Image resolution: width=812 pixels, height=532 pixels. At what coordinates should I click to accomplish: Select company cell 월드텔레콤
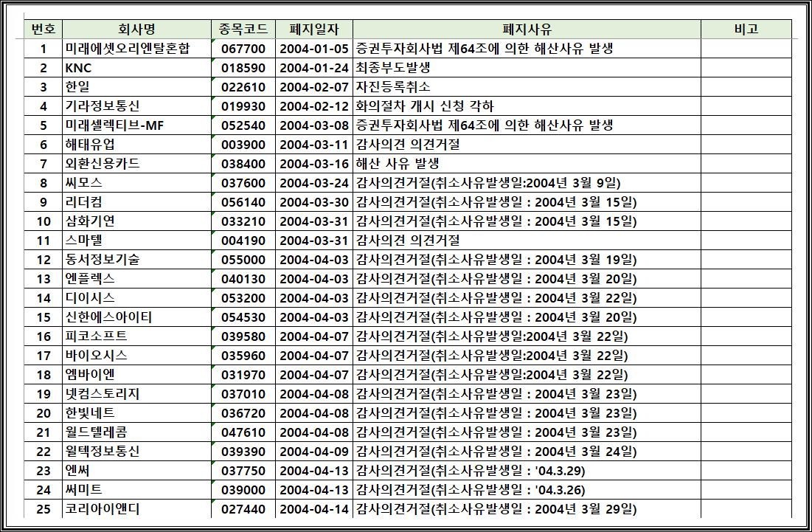point(136,432)
